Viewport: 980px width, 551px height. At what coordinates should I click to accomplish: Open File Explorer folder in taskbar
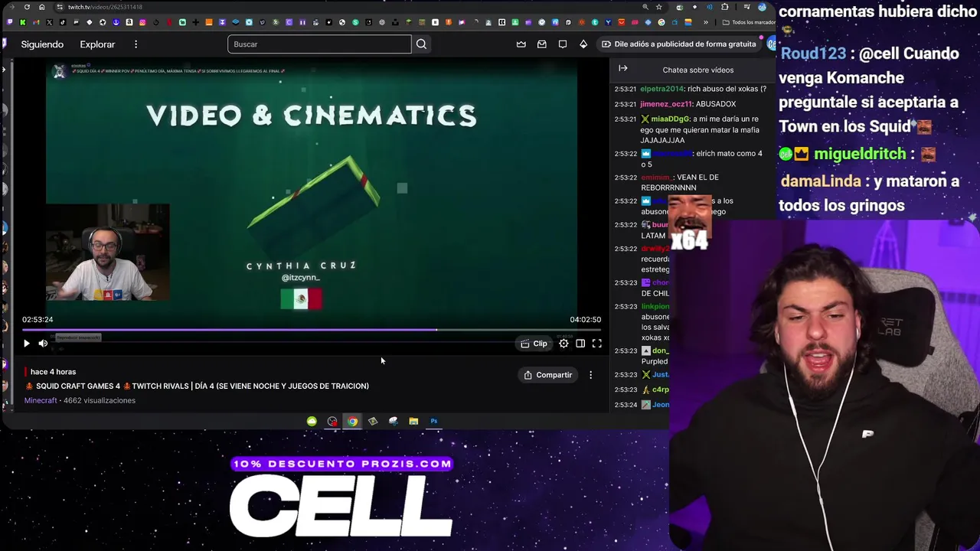click(413, 421)
